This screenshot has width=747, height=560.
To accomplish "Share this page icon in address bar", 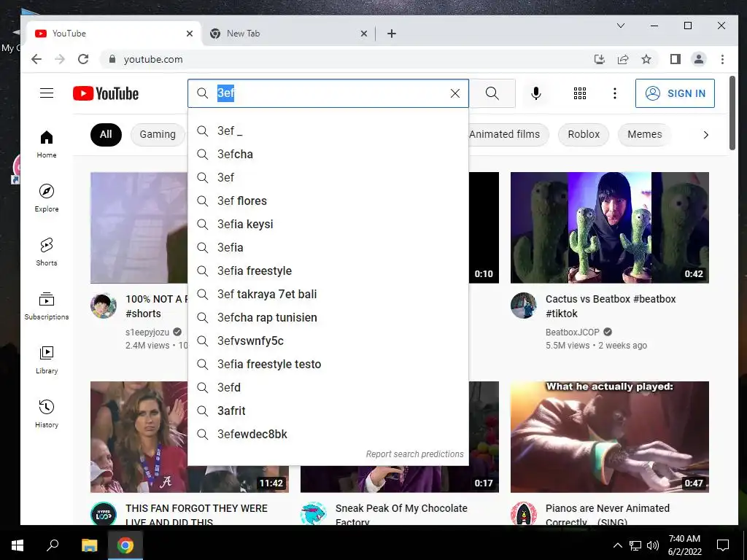I will click(623, 59).
